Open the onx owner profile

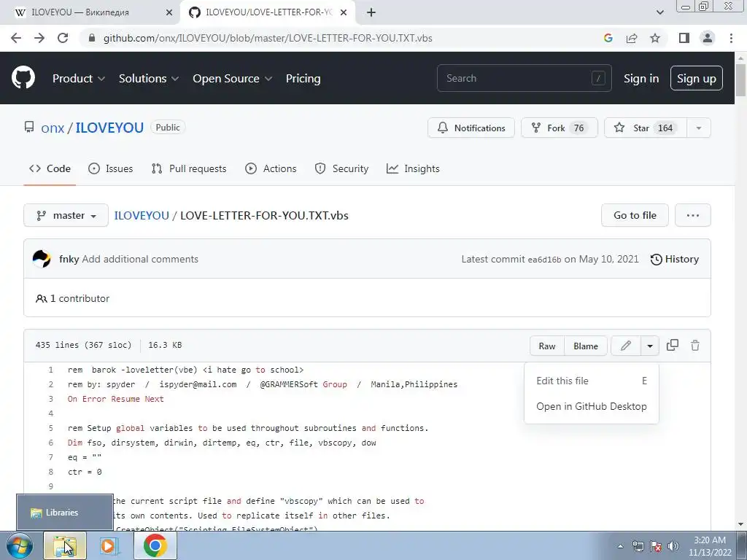pos(53,128)
